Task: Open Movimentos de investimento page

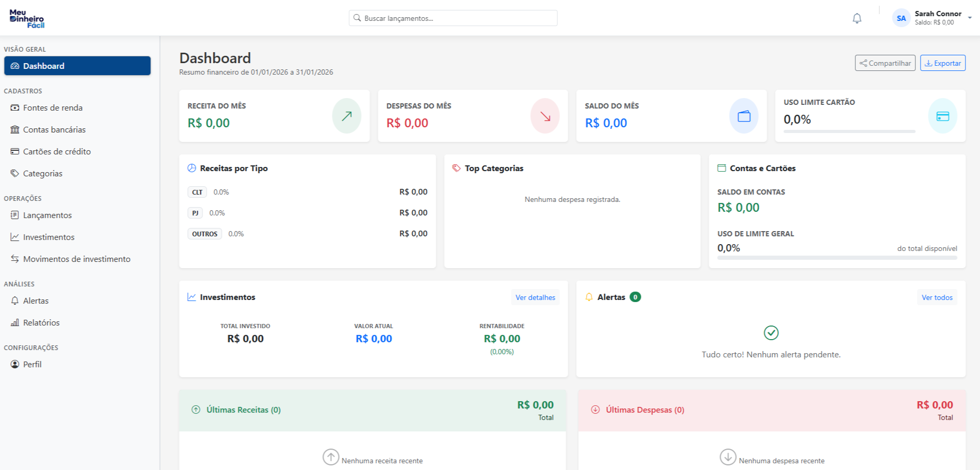Action: (x=76, y=259)
